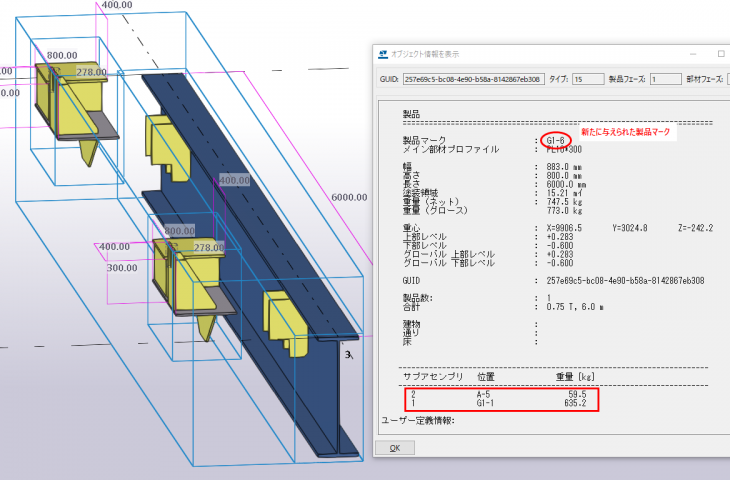Click the ユーザー定義情報 label
Viewport: 730px width, 480px height.
click(418, 420)
